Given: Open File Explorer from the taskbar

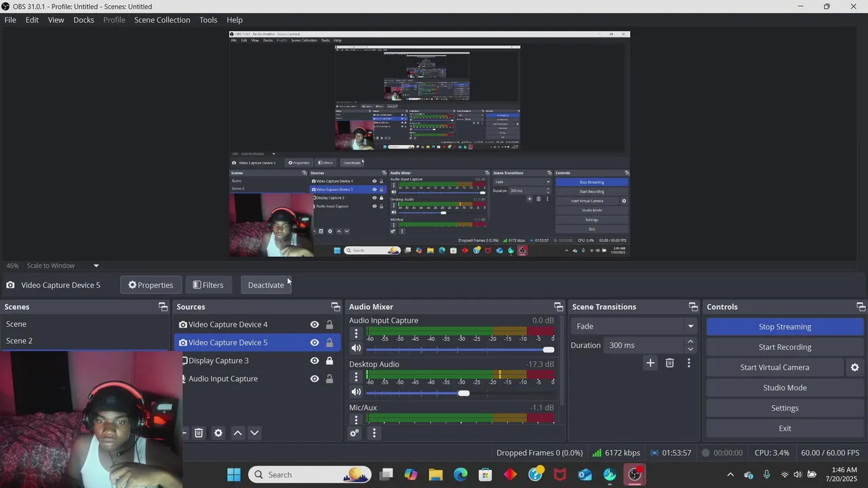Looking at the screenshot, I should pos(435,474).
